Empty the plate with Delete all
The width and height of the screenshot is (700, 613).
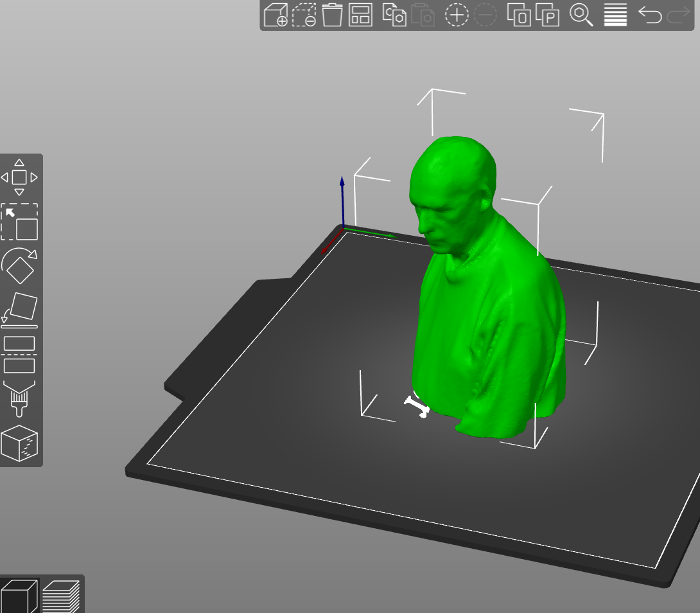[x=331, y=15]
